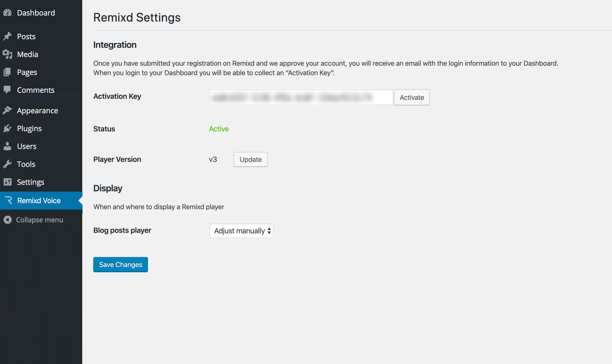This screenshot has height=364, width=612.
Task: Click the Update player version button
Action: [x=250, y=160]
